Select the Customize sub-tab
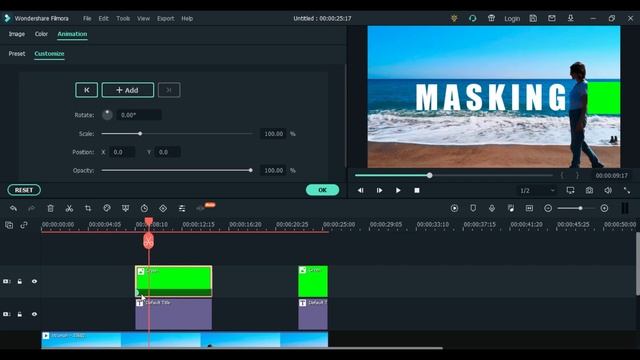The image size is (640, 360). [49, 54]
